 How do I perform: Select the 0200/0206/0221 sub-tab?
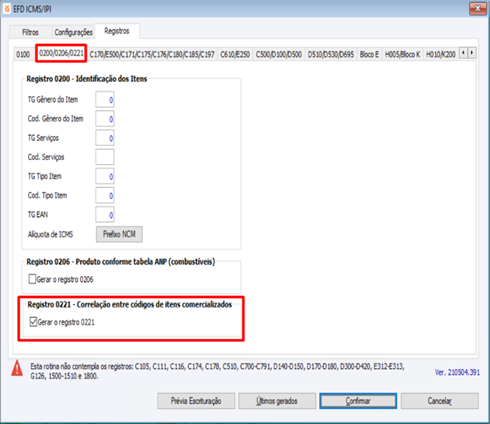click(61, 53)
